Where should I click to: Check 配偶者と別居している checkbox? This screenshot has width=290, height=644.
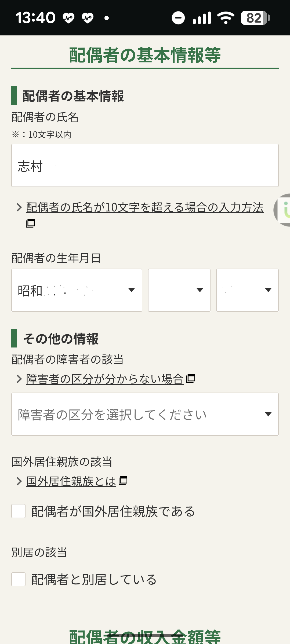19,579
